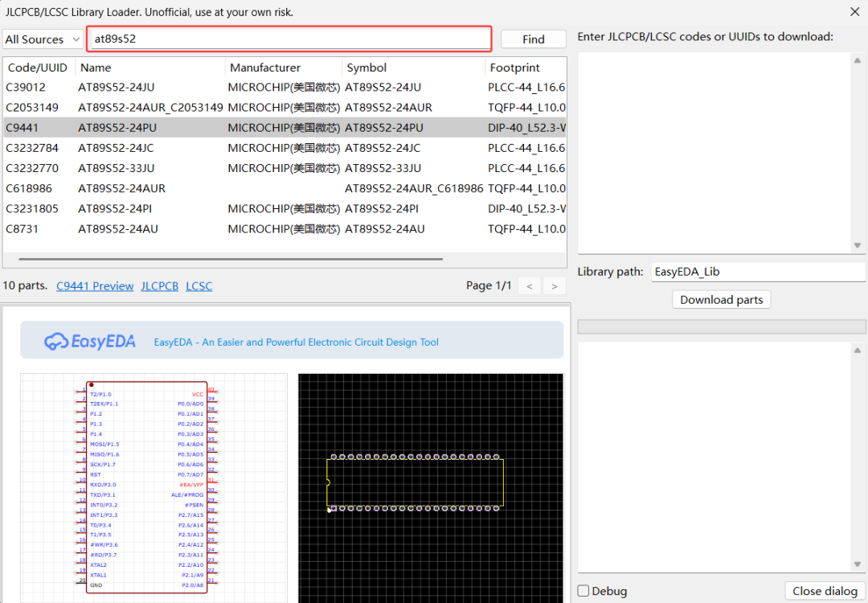This screenshot has height=603, width=868.
Task: Click the schematic symbol preview thumbnail
Action: [x=154, y=487]
